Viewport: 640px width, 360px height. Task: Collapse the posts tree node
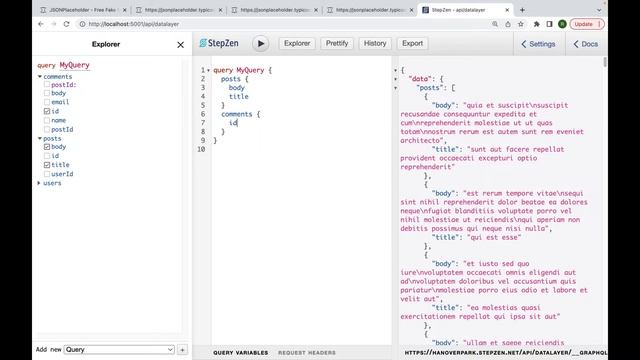40,138
